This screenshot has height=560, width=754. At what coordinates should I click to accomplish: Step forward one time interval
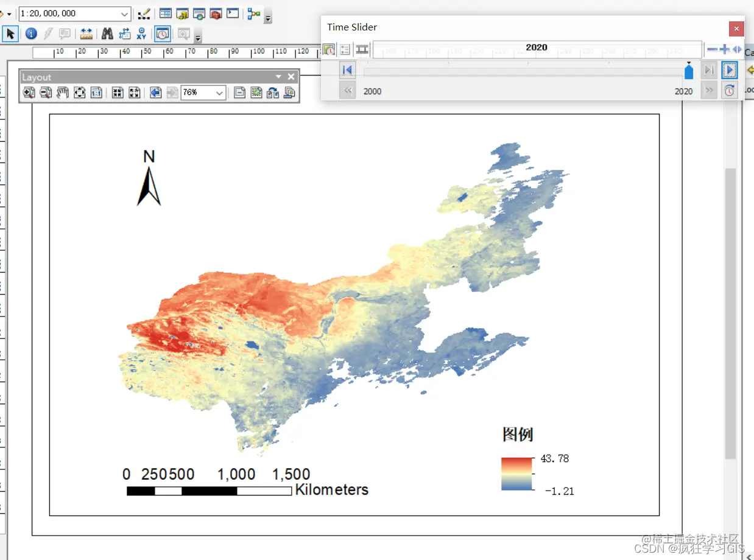click(x=709, y=91)
